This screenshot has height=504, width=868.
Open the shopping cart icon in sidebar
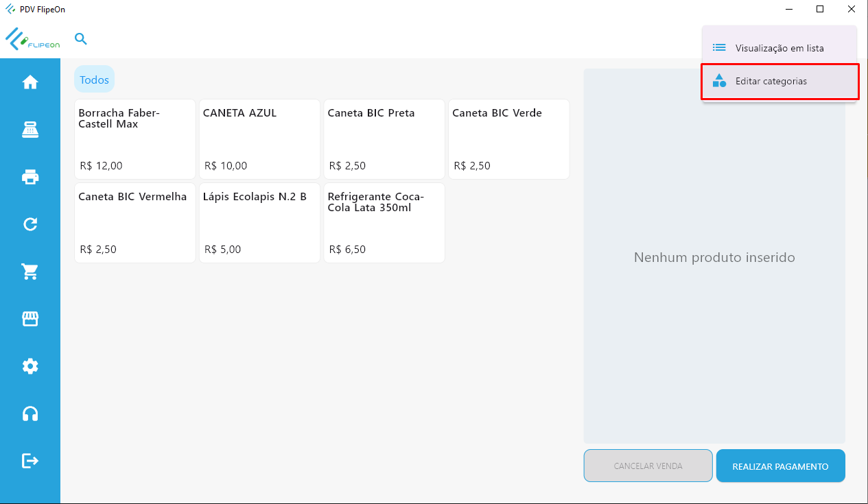[x=30, y=272]
